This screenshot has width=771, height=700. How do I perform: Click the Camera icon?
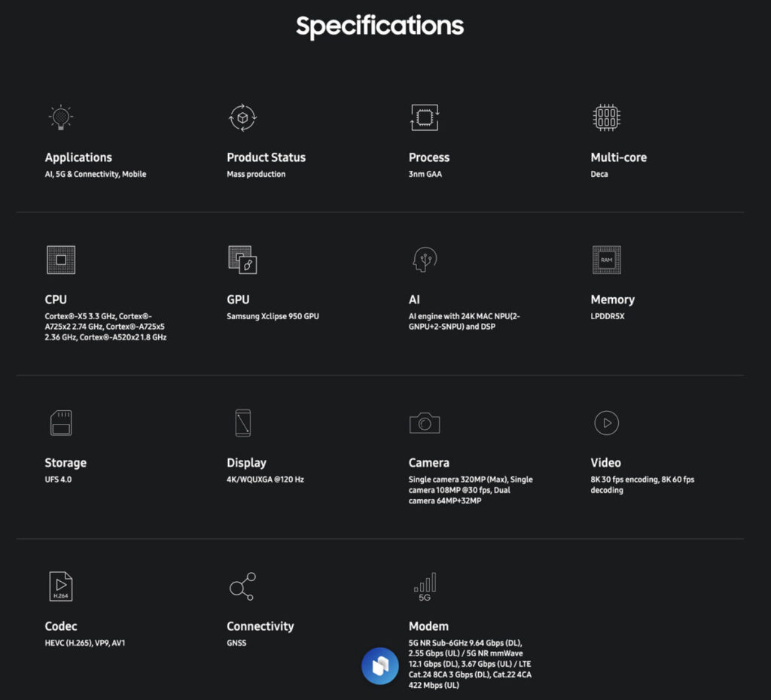pos(425,423)
